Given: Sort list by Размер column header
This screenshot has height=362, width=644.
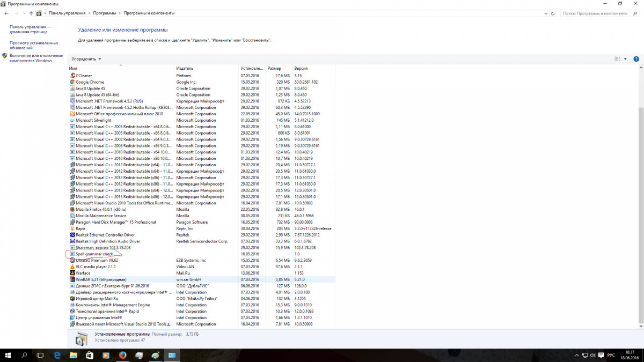Looking at the screenshot, I should click(x=279, y=69).
